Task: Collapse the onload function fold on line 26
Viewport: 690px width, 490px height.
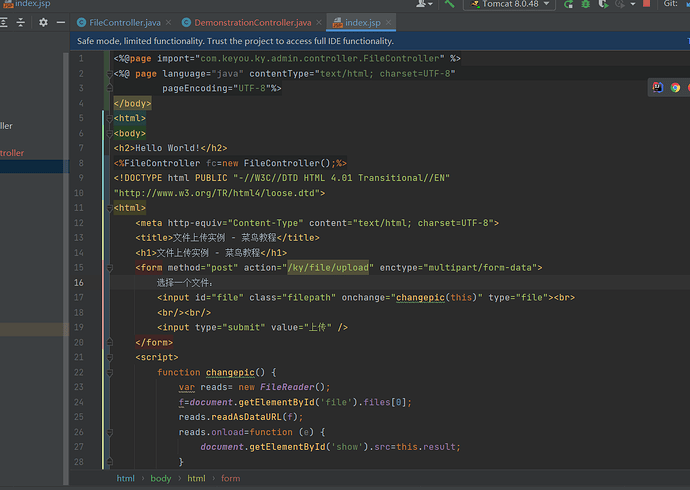Action: pyautogui.click(x=110, y=432)
